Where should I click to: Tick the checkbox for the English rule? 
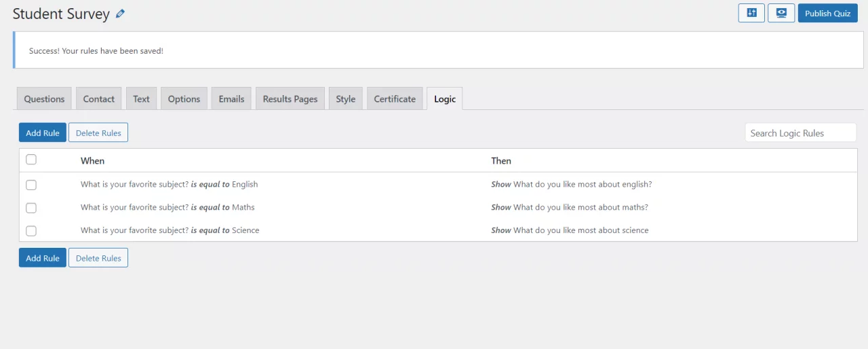[31, 185]
